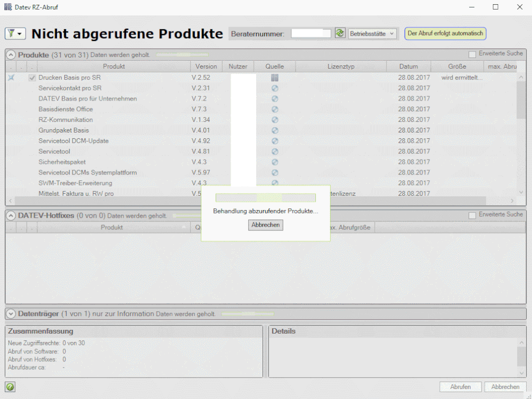Open the Betriebsstätte dropdown
The width and height of the screenshot is (532, 399).
click(x=372, y=34)
